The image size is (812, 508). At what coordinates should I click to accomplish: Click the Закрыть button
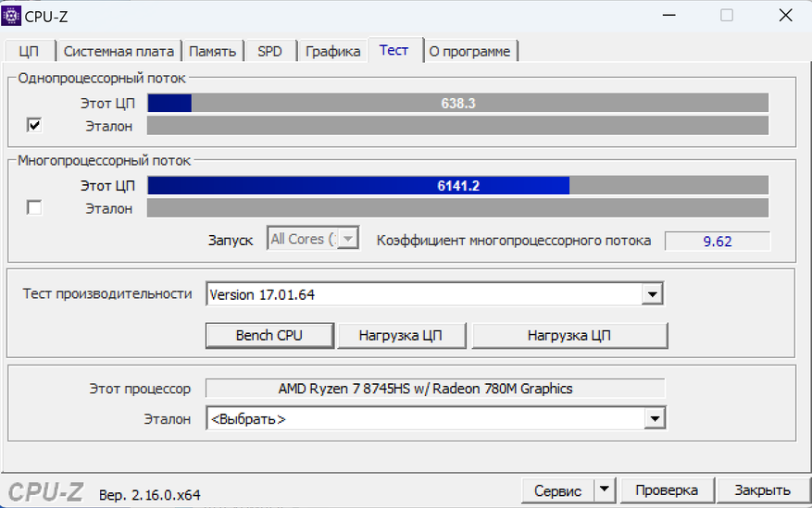[x=762, y=490]
